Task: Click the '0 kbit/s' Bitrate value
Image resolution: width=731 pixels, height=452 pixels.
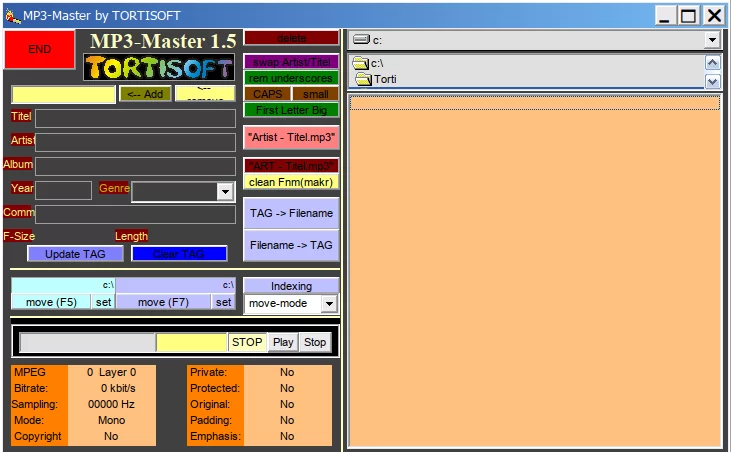Action: pyautogui.click(x=118, y=388)
